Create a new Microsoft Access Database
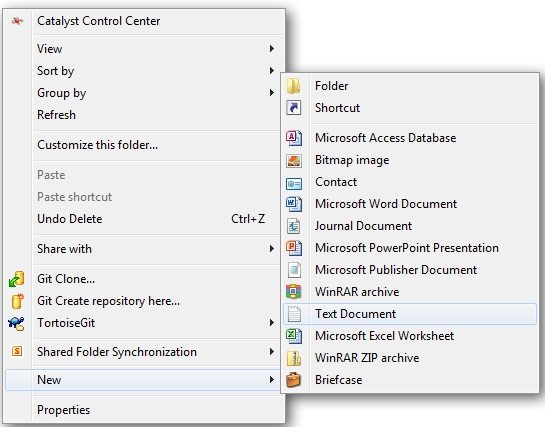This screenshot has width=545, height=427. tap(410, 138)
